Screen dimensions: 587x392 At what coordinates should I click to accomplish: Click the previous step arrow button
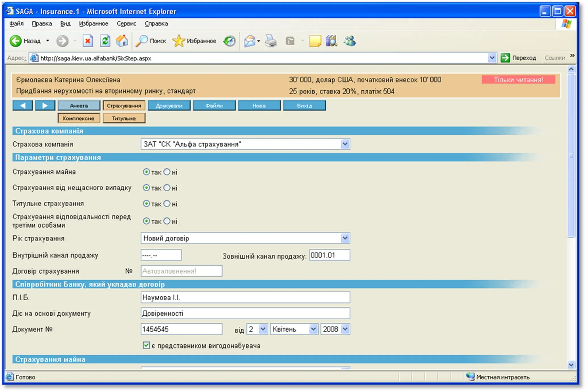(x=23, y=106)
